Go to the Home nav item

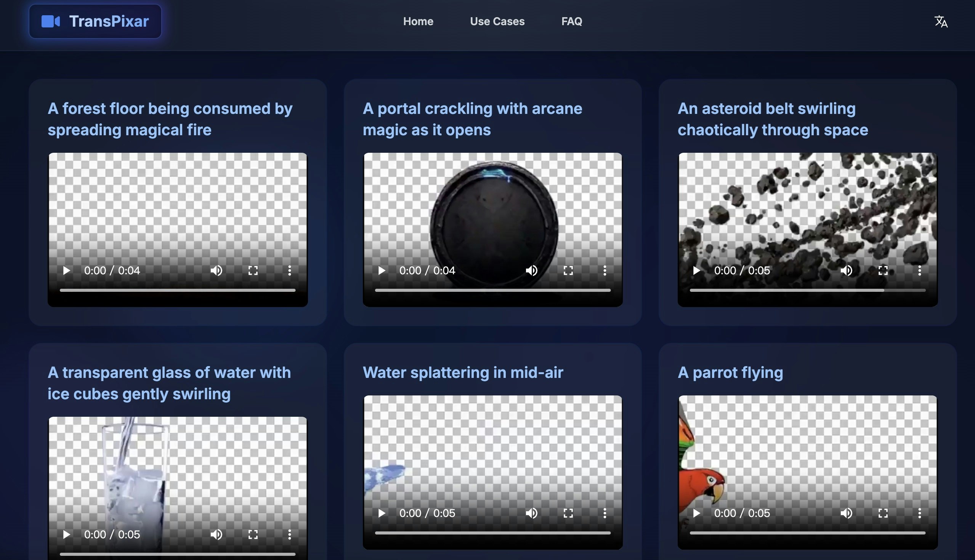tap(418, 22)
